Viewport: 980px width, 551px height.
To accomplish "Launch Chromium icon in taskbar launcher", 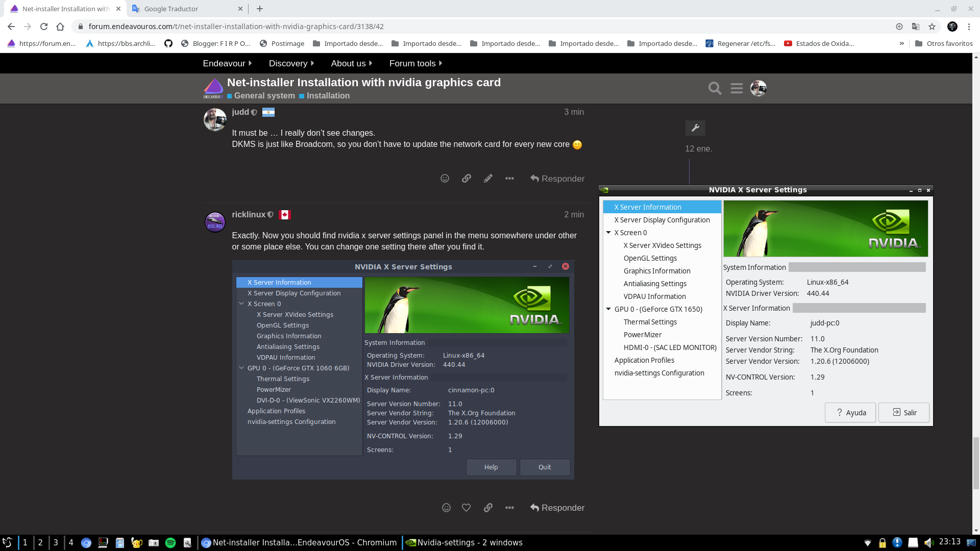I will point(86,543).
